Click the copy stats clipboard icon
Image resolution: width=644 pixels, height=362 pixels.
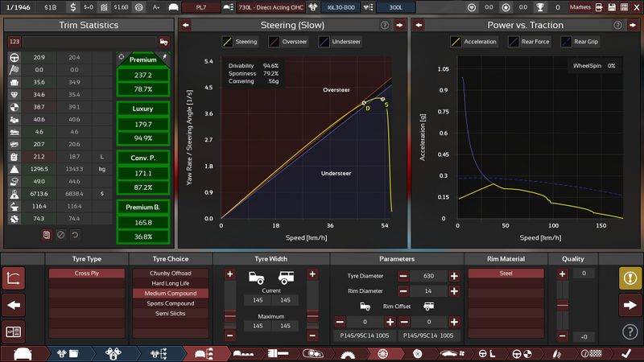(47, 235)
